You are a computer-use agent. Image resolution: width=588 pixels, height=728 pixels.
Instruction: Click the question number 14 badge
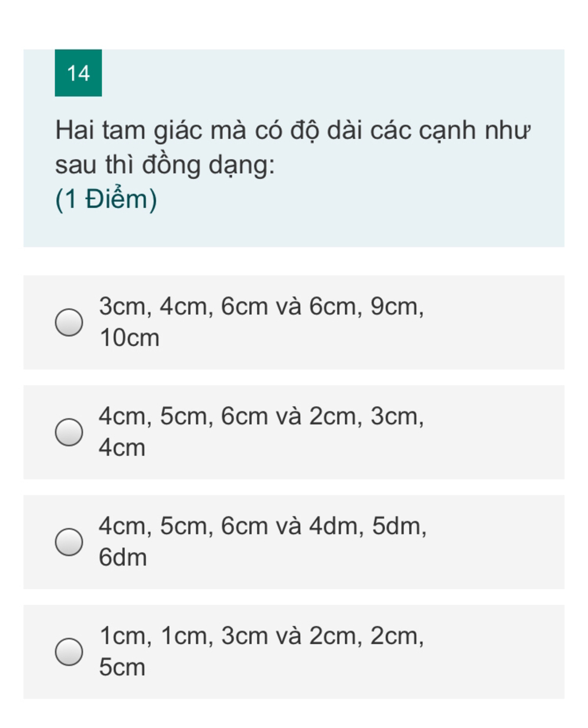point(78,73)
